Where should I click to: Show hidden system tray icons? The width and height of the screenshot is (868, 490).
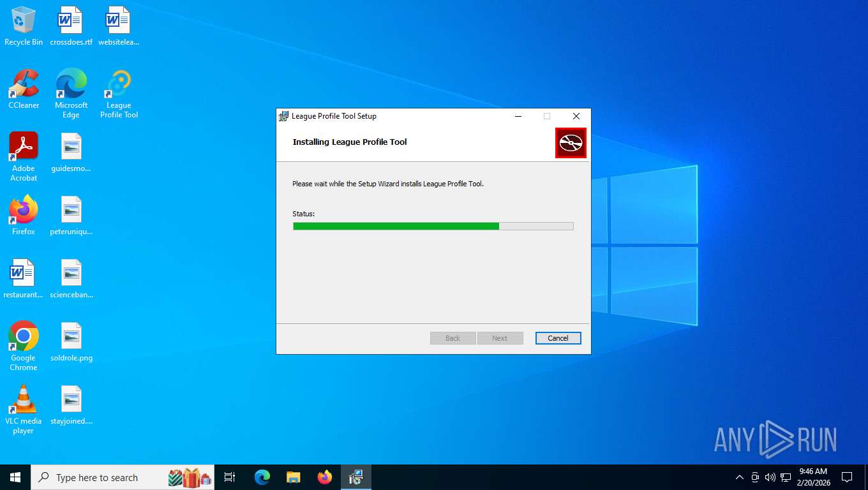[x=740, y=477]
